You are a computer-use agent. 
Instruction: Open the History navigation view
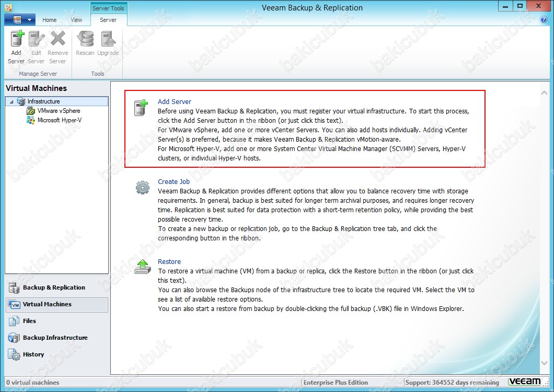(57, 354)
